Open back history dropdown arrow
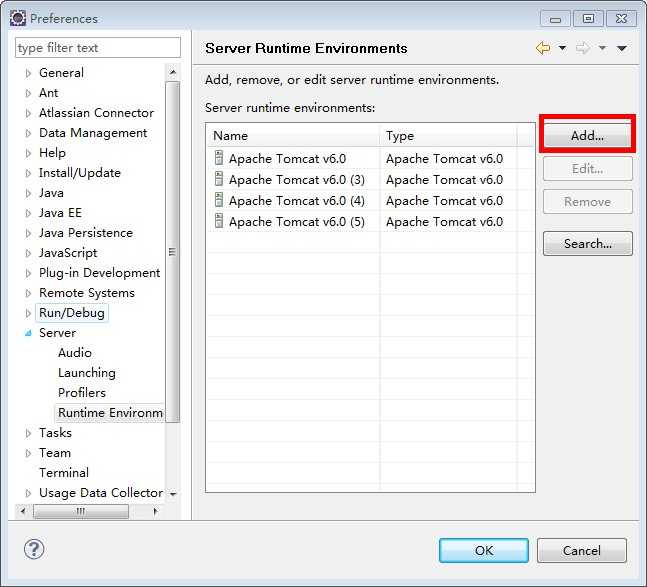 point(562,48)
